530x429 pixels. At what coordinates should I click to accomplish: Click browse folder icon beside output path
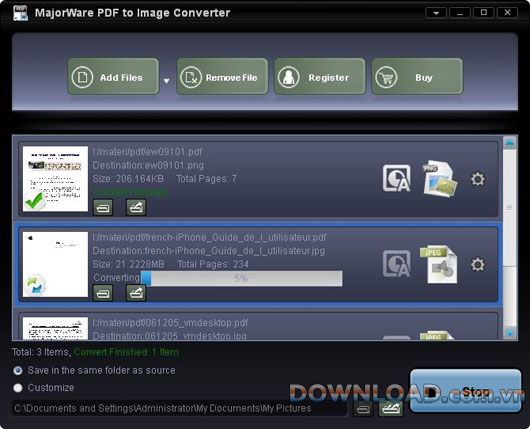(390, 409)
